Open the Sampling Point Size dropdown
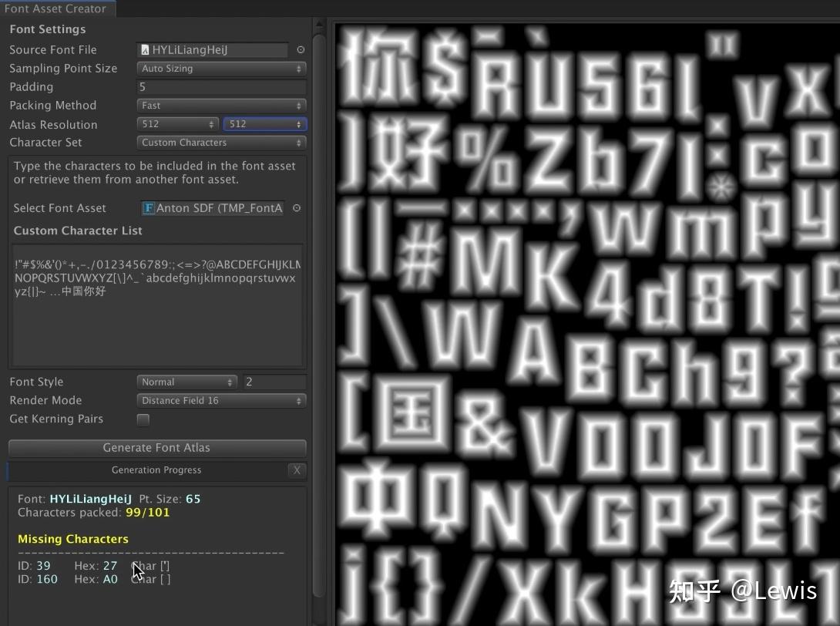 221,68
